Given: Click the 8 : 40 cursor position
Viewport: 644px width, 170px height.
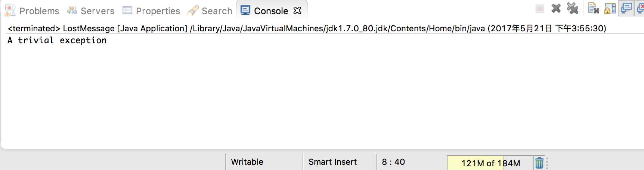Looking at the screenshot, I should pyautogui.click(x=393, y=162).
